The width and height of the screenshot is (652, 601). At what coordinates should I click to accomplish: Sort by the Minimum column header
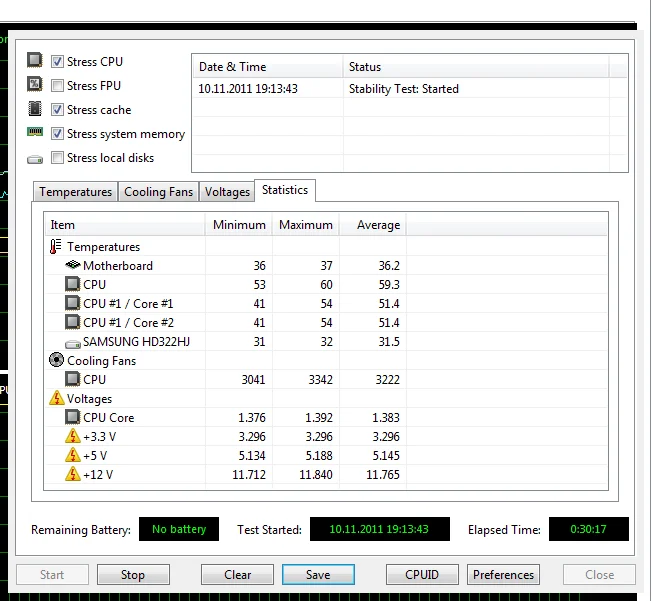[x=239, y=225]
